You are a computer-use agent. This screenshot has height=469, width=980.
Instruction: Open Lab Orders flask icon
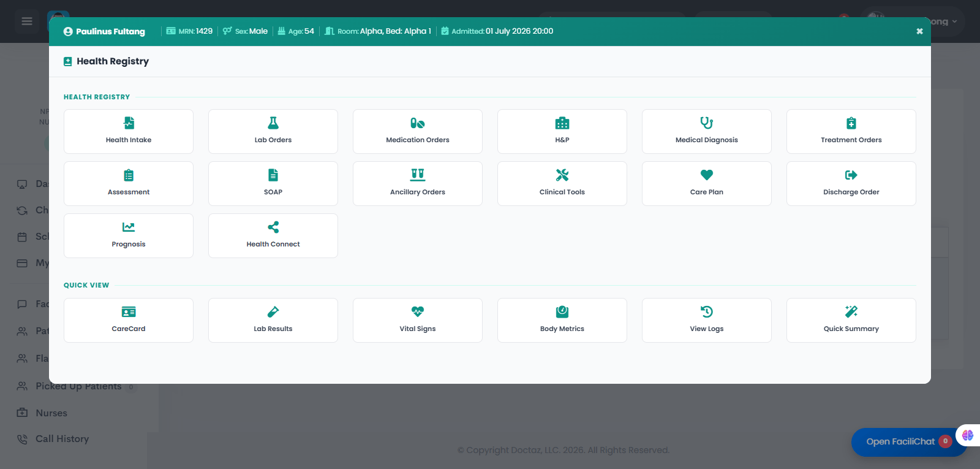pyautogui.click(x=273, y=123)
